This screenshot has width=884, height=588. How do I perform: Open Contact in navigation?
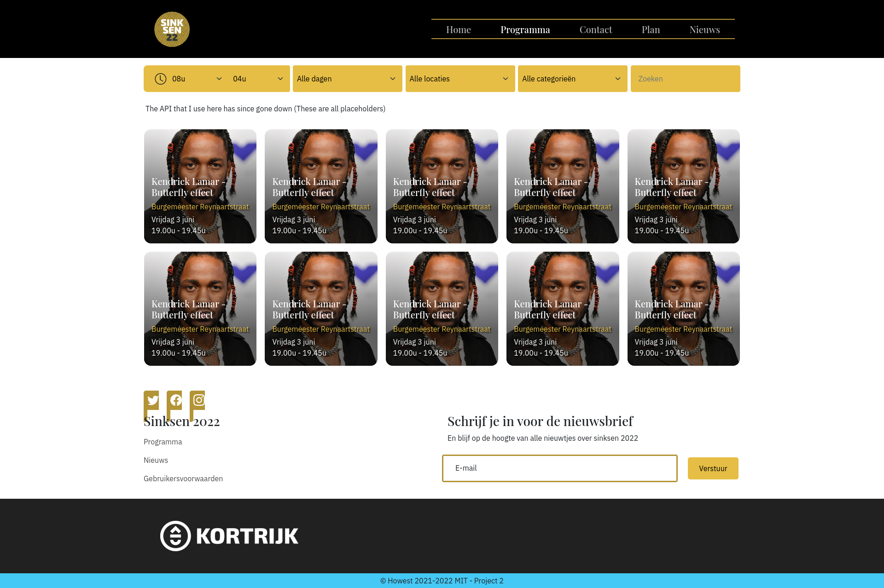(596, 29)
